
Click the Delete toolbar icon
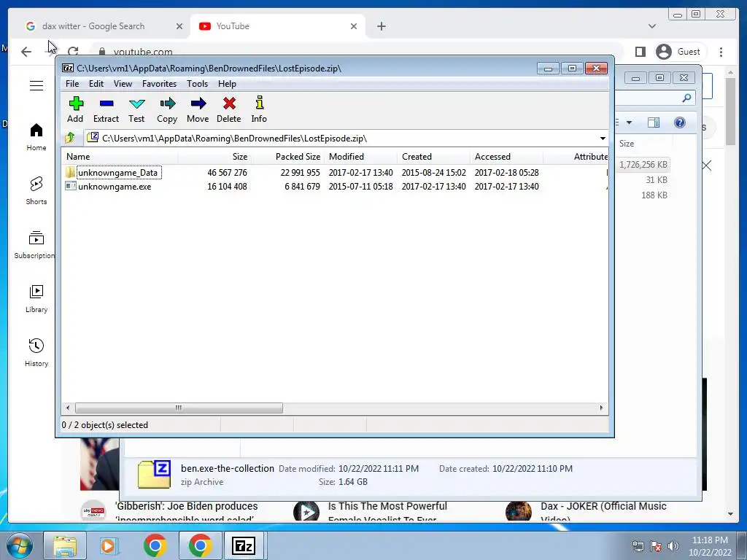(228, 109)
